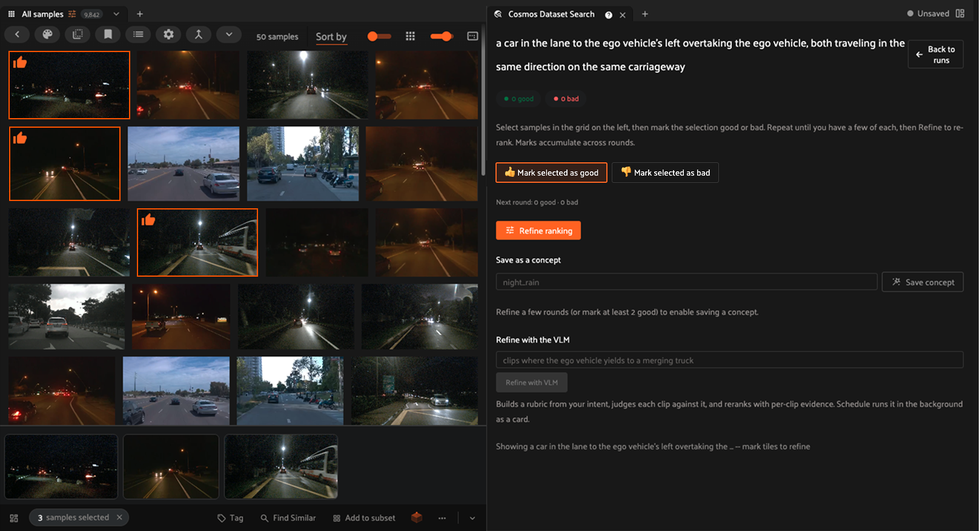
Task: Click Back to runs button
Action: (x=936, y=54)
